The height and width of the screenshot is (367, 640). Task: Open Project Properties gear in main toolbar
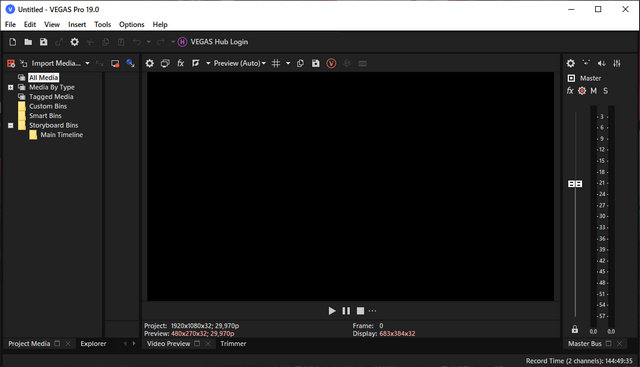74,42
